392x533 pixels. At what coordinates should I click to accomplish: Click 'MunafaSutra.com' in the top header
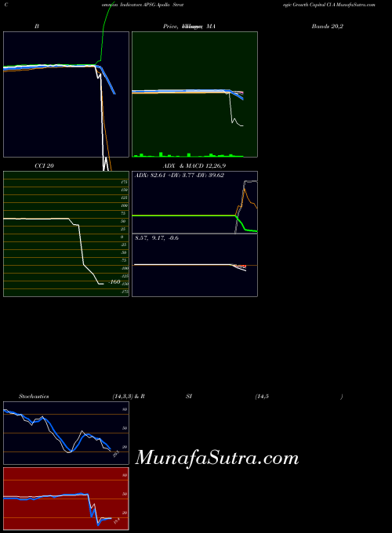pyautogui.click(x=355, y=5)
